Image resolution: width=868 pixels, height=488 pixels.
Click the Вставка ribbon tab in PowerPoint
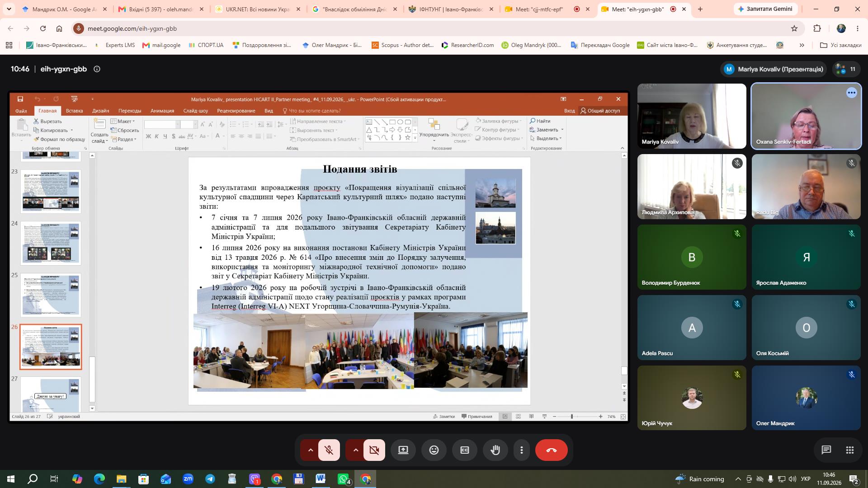[74, 111]
